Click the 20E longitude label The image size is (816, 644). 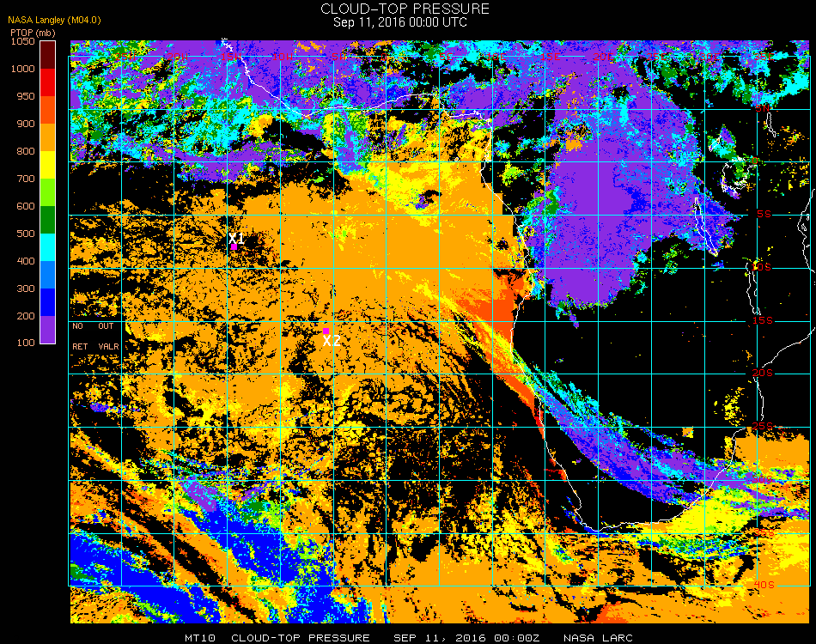[603, 57]
